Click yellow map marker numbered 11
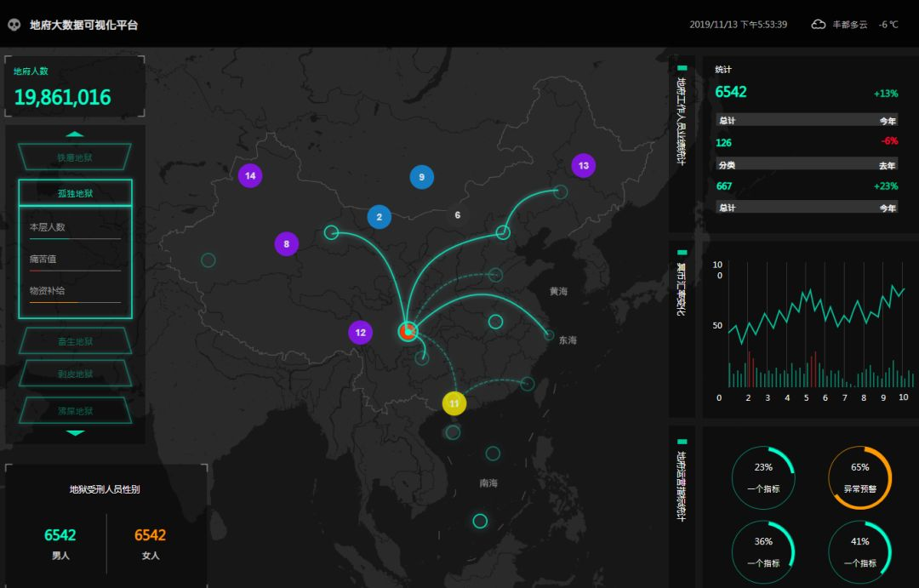This screenshot has width=919, height=588. point(454,403)
